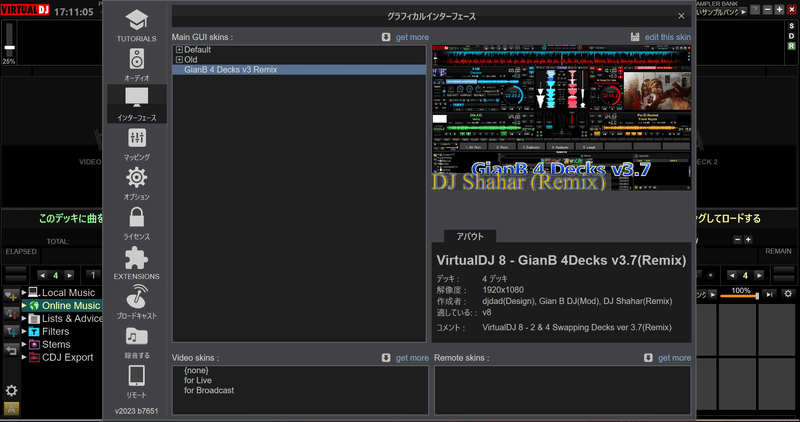Expand the Old skins group

[179, 60]
